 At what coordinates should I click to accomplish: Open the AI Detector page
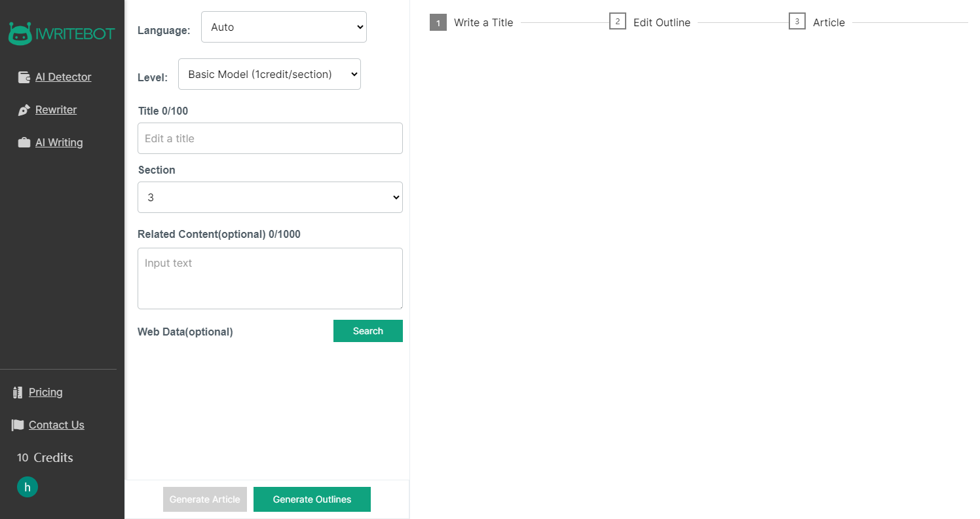click(x=64, y=77)
